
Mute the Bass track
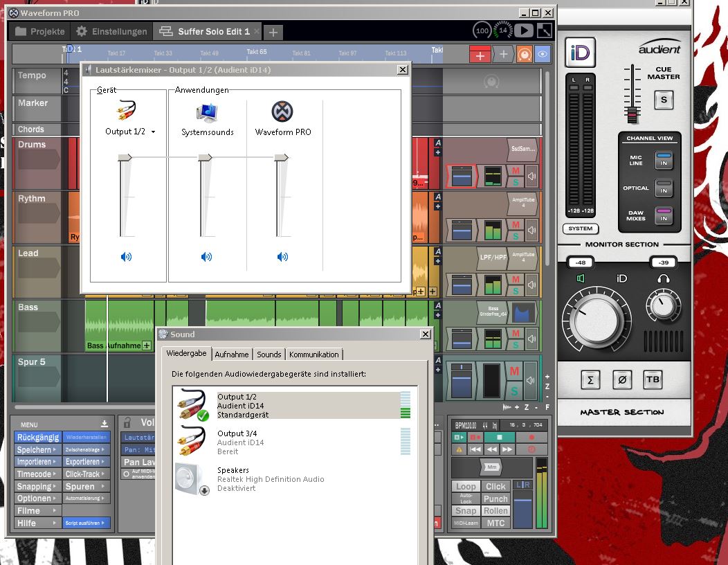click(x=516, y=334)
